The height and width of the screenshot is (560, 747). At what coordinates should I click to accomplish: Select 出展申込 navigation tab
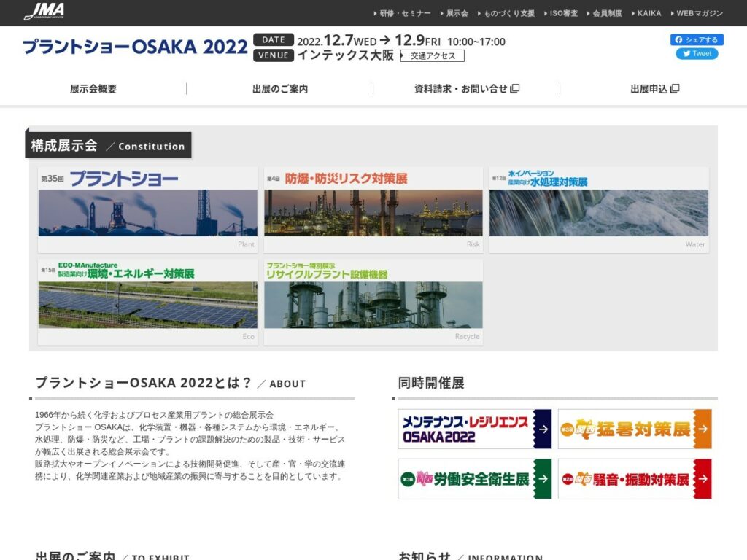[x=654, y=88]
